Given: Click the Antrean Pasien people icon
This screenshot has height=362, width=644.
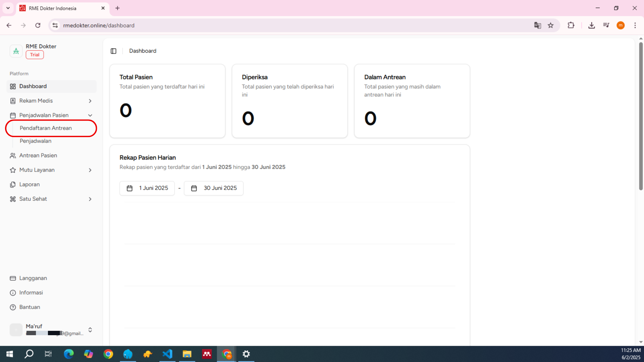Looking at the screenshot, I should [13, 156].
